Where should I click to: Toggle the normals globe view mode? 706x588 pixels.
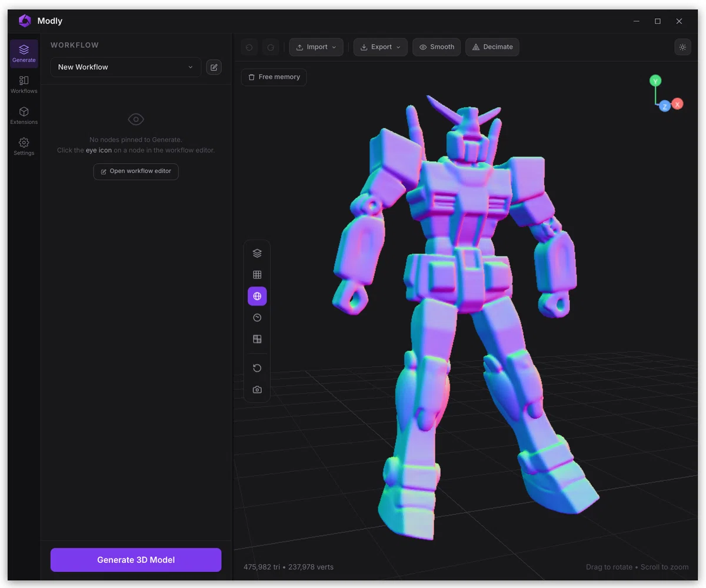click(x=257, y=296)
